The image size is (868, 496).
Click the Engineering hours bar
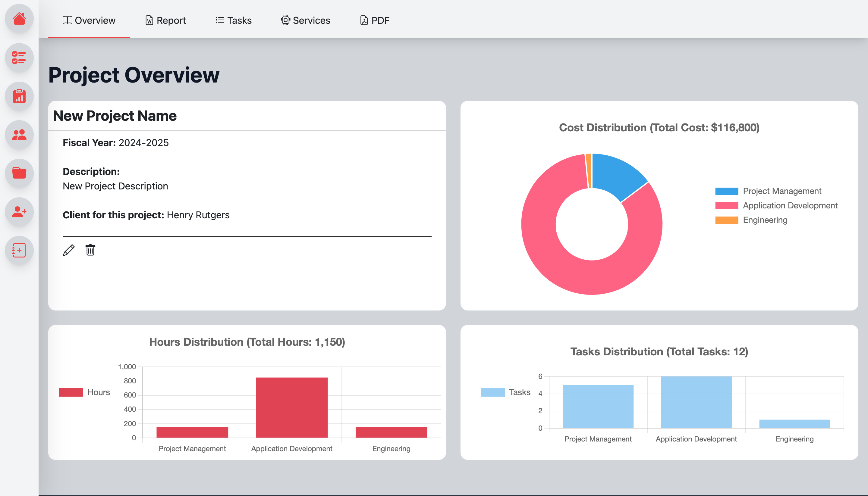click(392, 432)
